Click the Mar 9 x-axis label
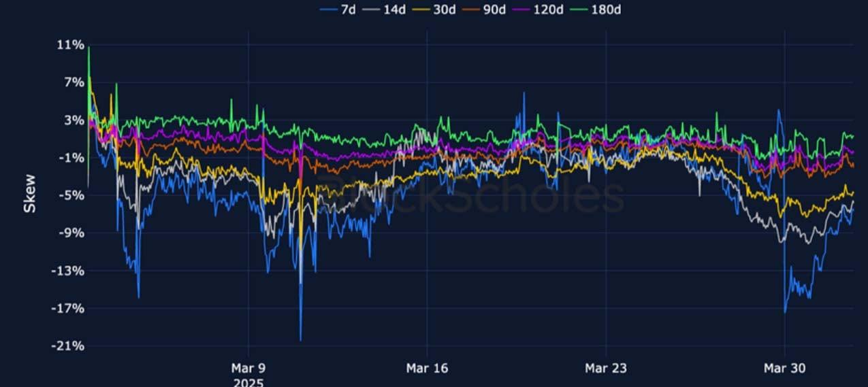 click(x=248, y=368)
